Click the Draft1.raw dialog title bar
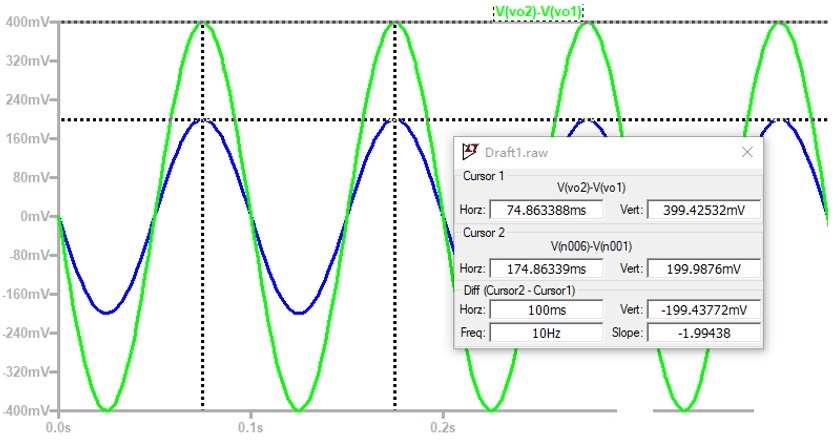 click(600, 152)
